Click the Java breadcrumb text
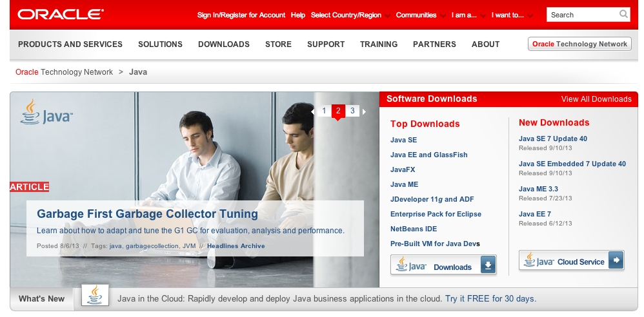The width and height of the screenshot is (644, 317). coord(138,72)
